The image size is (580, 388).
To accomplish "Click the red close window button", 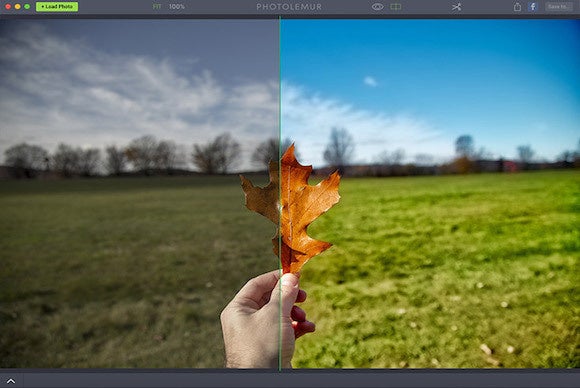I will click(x=8, y=7).
